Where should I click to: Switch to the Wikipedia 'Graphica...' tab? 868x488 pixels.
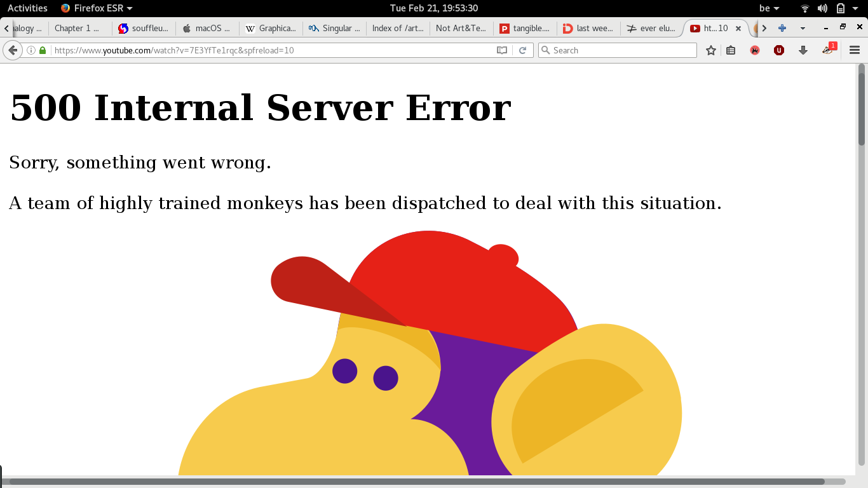pyautogui.click(x=271, y=28)
